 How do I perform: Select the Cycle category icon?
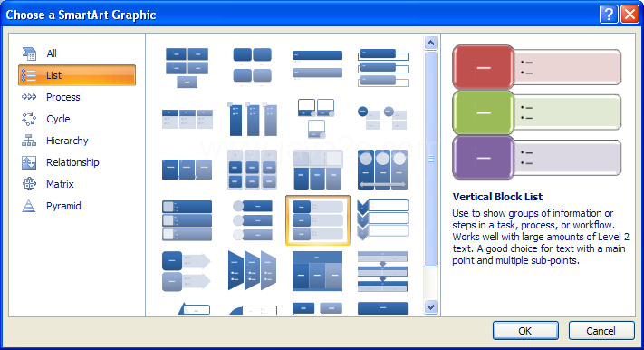29,119
